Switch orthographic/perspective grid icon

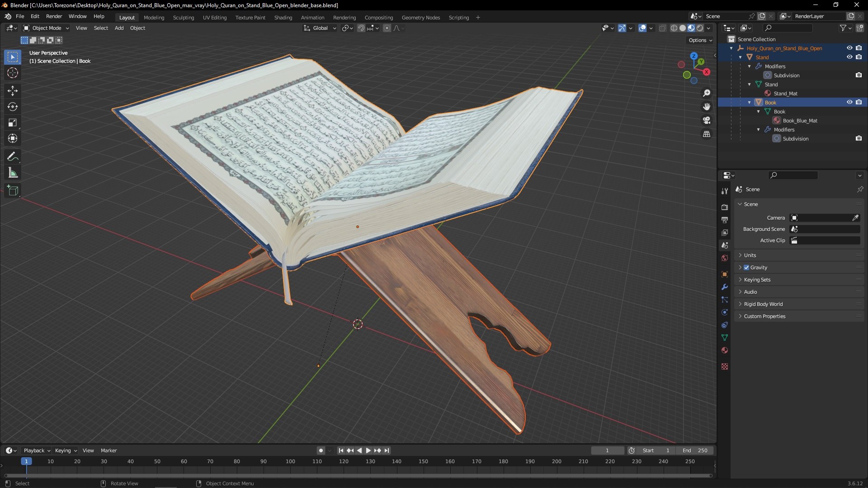coord(707,134)
